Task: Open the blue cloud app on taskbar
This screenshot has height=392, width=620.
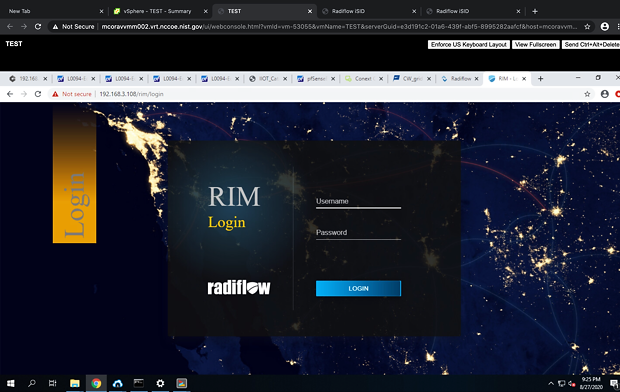Action: [x=117, y=383]
